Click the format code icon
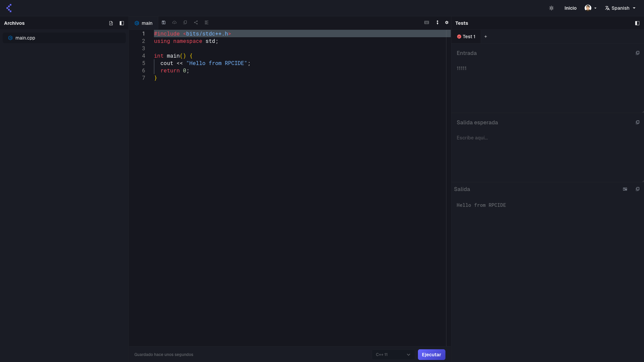The width and height of the screenshot is (644, 362). tap(207, 23)
